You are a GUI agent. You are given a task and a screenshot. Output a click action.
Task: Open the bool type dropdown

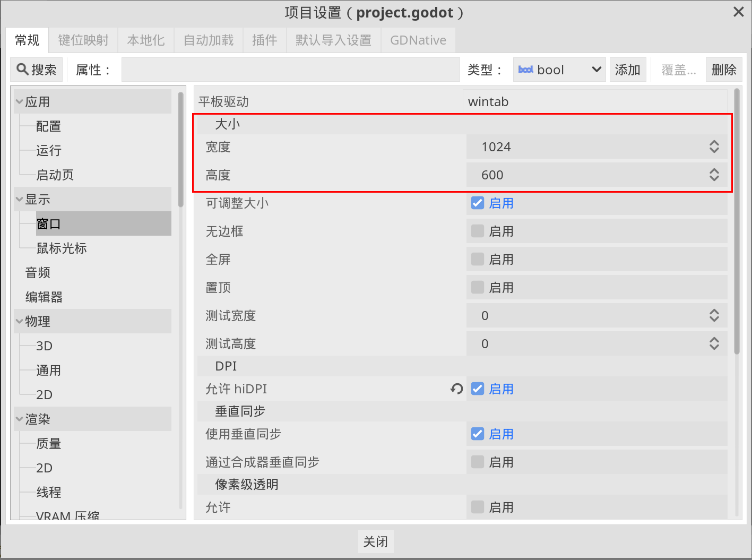point(559,70)
